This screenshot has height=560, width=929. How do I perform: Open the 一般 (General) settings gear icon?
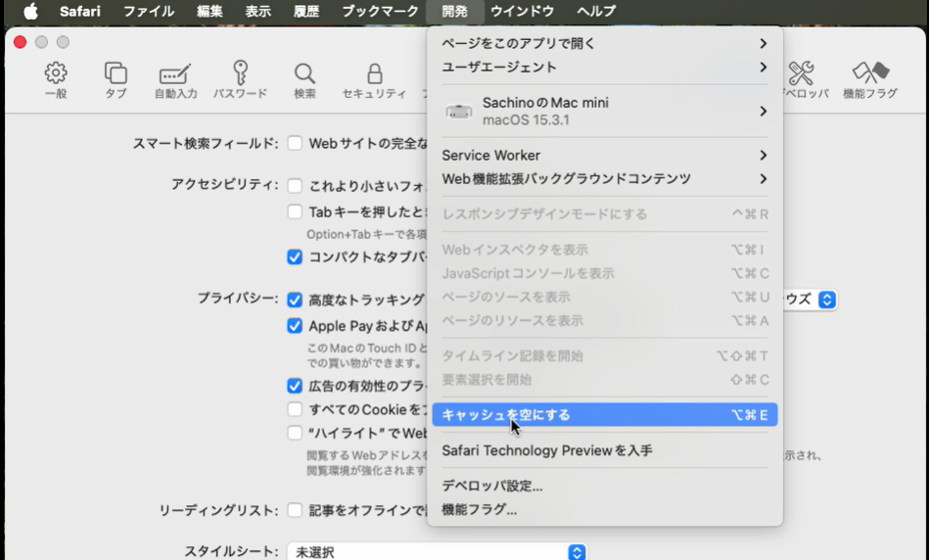click(x=56, y=73)
